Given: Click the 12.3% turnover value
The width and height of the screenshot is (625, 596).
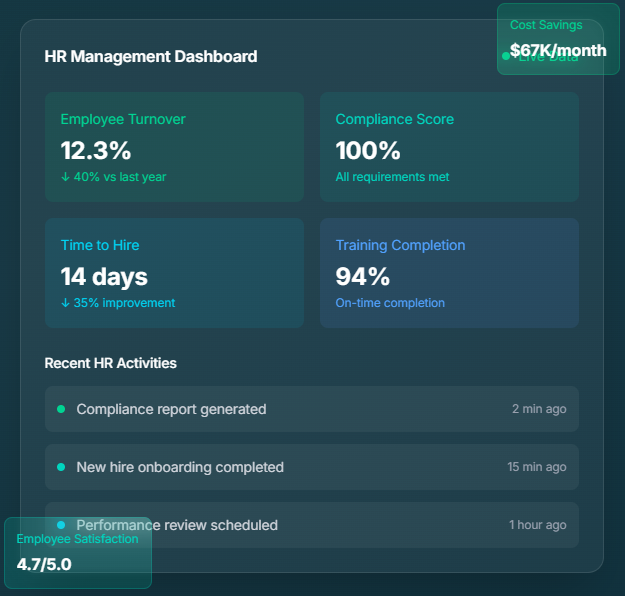Looking at the screenshot, I should 96,151.
